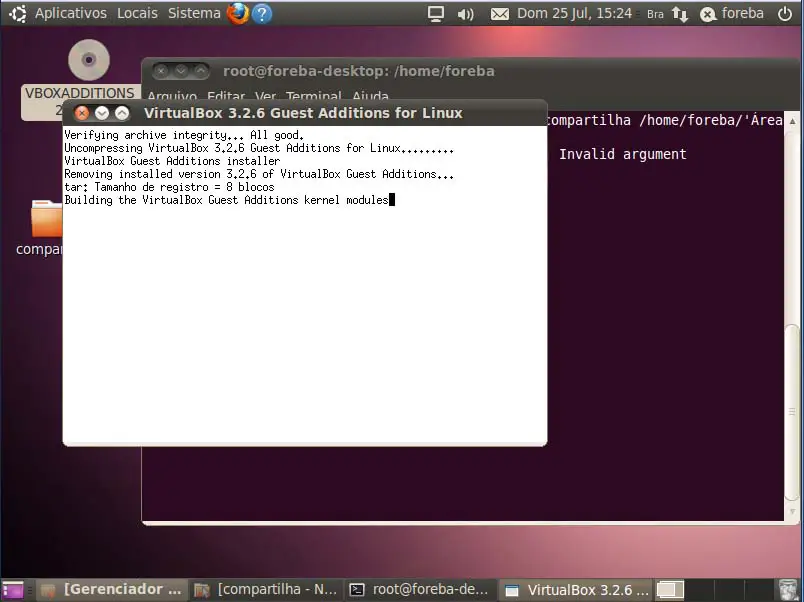The width and height of the screenshot is (804, 602).
Task: Click the 'tar: Tamanho de registro' line
Action: point(169,187)
